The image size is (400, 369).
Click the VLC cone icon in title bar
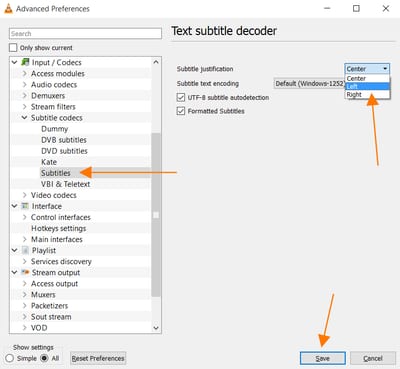(x=8, y=9)
